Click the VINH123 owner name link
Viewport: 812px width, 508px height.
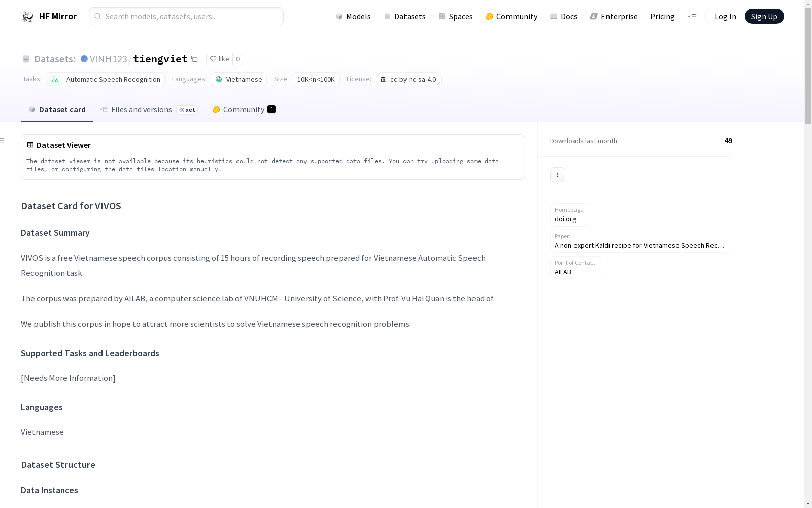click(109, 59)
